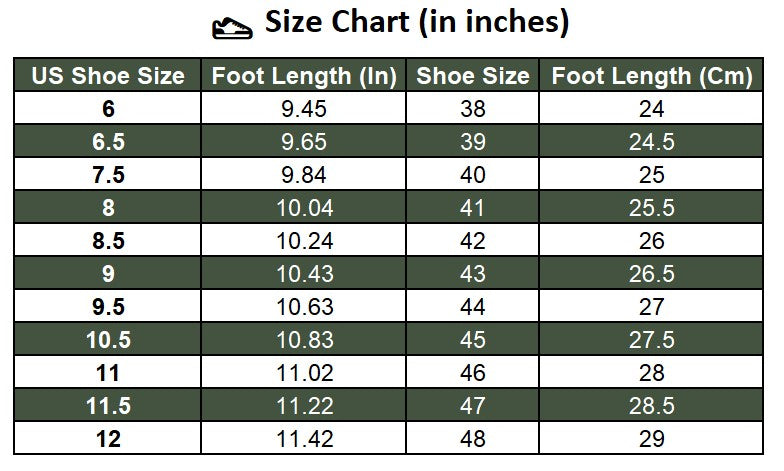Select US shoe size 9.5 cell
The width and height of the screenshot is (784, 471).
tap(108, 307)
